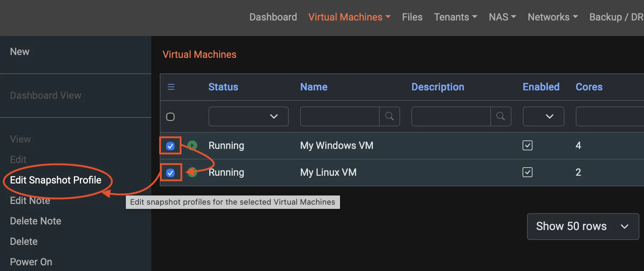Open the Backup / DR nav item

pyautogui.click(x=616, y=17)
